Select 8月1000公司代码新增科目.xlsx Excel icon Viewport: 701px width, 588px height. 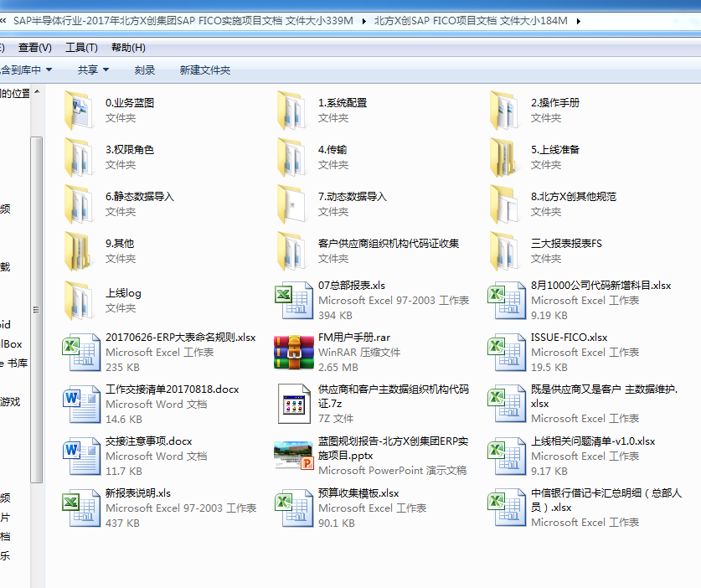(507, 300)
